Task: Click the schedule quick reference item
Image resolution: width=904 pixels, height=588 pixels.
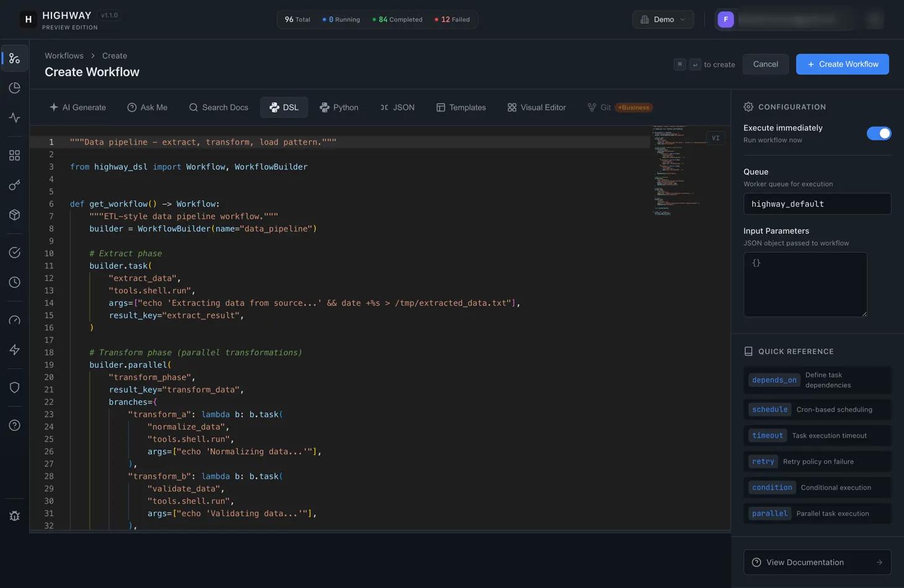Action: pyautogui.click(x=817, y=410)
